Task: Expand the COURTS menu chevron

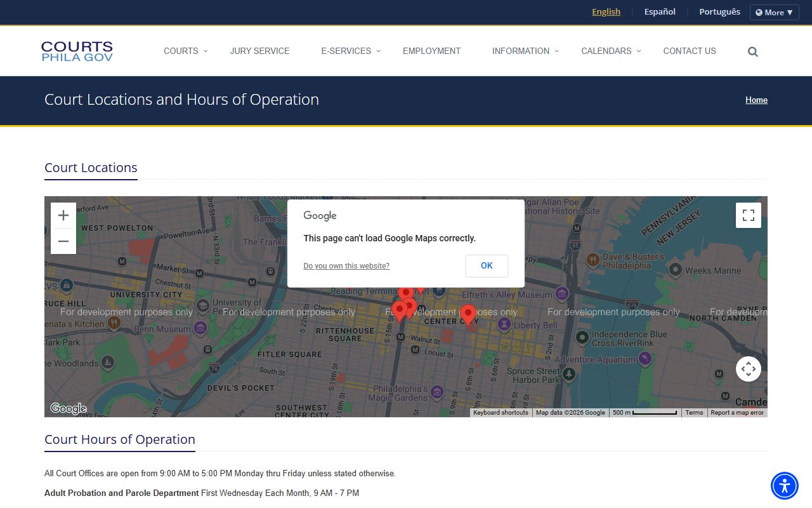Action: tap(206, 51)
